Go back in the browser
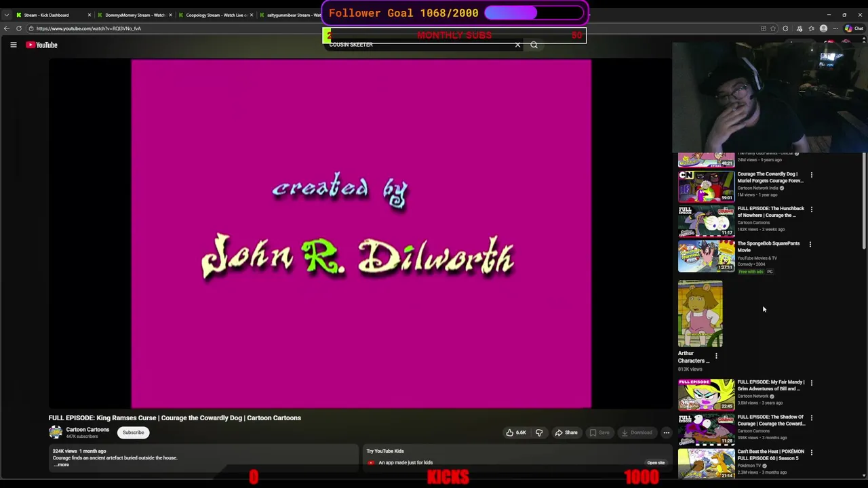The width and height of the screenshot is (868, 488). 7,28
